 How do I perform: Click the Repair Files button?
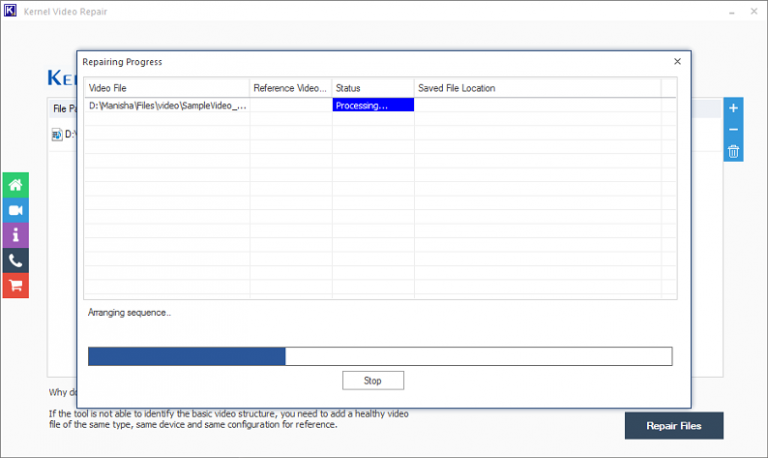click(673, 425)
